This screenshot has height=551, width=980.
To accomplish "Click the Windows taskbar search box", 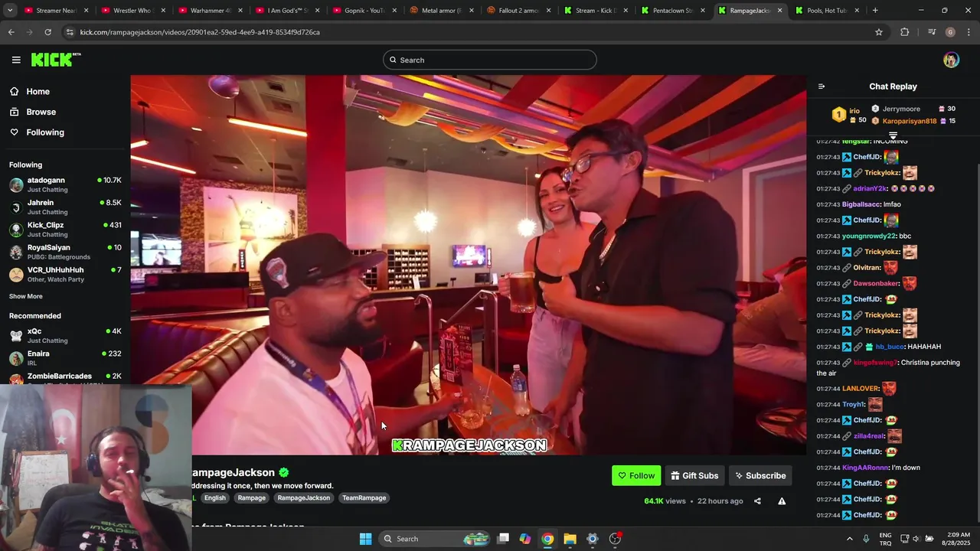I will (433, 539).
